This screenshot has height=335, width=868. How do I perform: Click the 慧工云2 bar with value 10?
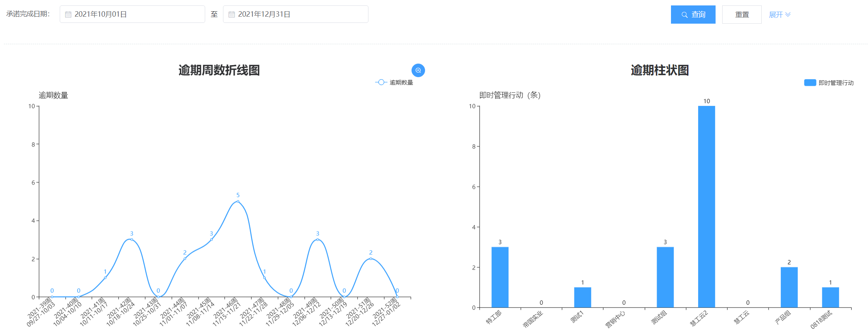706,206
